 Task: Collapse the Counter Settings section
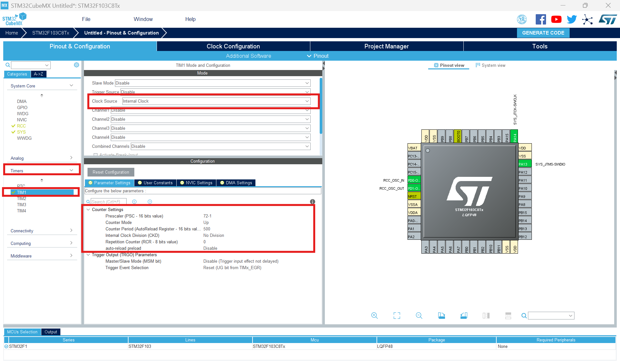(88, 209)
